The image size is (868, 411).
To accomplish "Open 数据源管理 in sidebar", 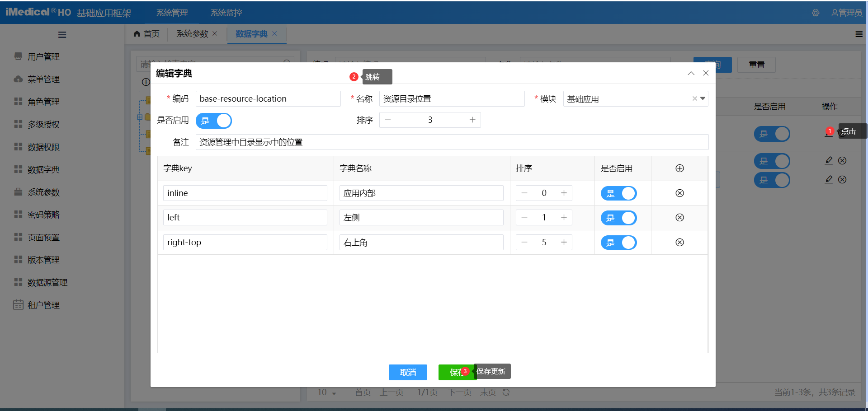I will point(47,283).
